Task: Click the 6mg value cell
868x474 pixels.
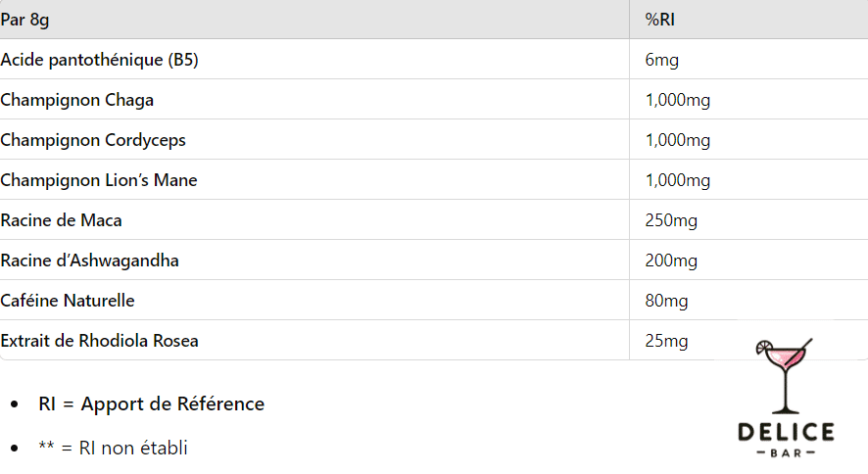Action: [x=662, y=60]
